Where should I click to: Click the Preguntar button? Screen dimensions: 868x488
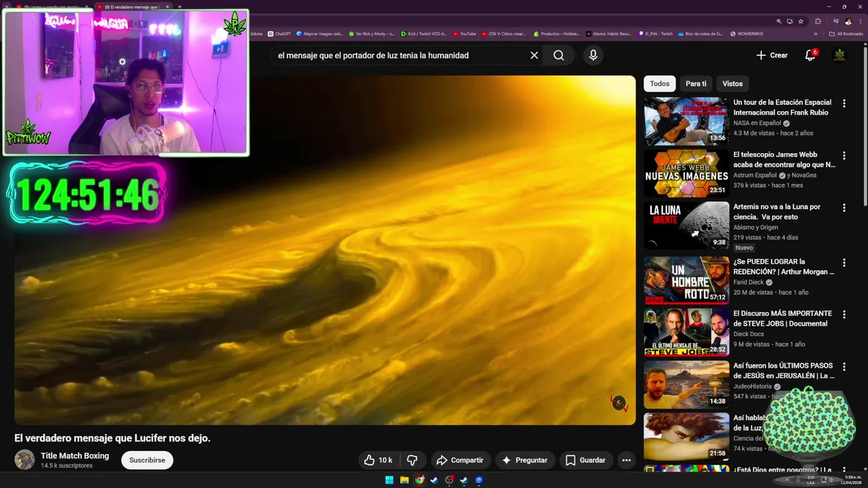525,460
